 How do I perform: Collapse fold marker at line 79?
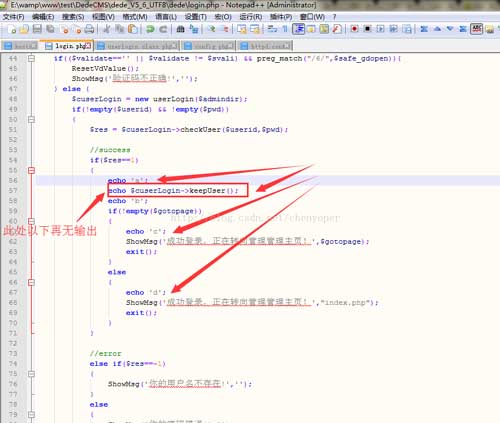pos(31,414)
